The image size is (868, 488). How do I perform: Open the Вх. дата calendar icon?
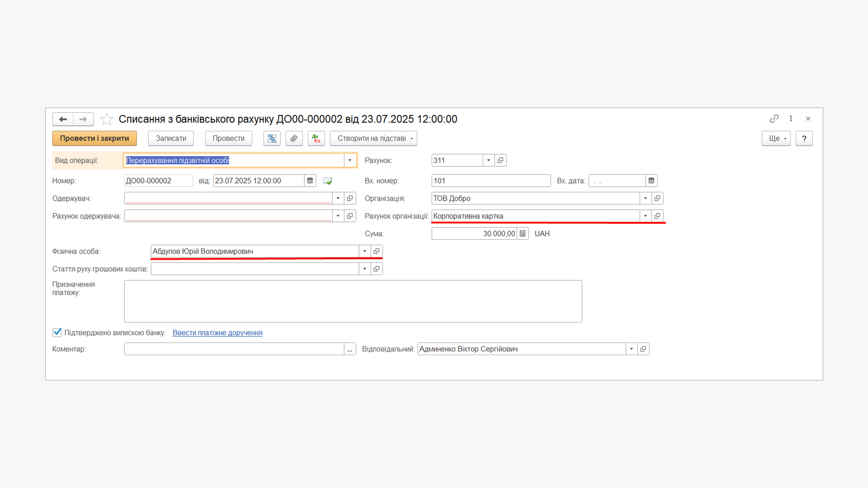coord(651,181)
